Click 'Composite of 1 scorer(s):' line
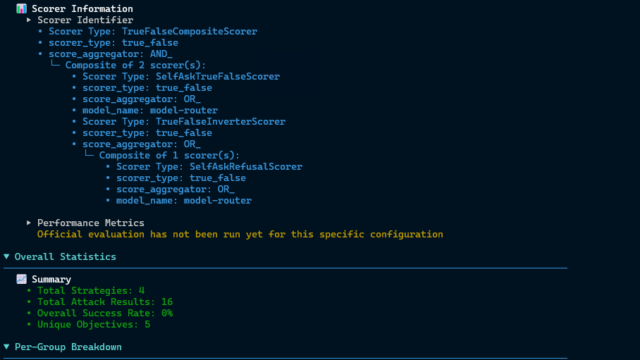 coord(169,156)
